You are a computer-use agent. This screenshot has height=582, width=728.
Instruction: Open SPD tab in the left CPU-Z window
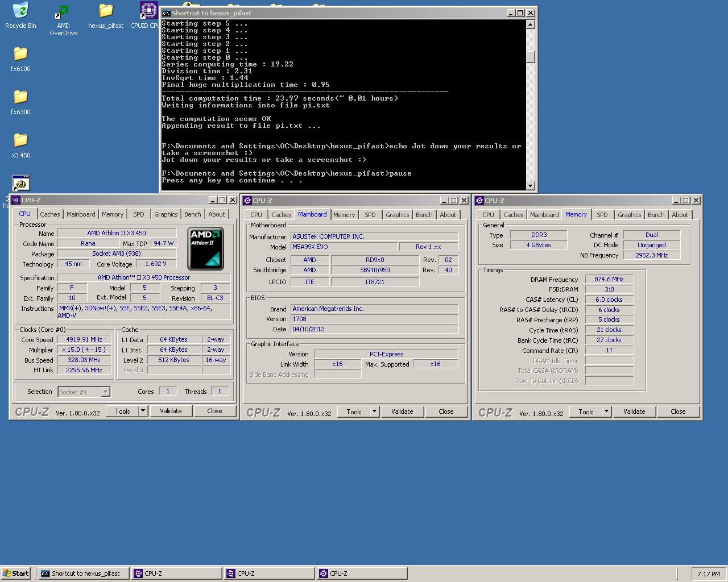139,214
